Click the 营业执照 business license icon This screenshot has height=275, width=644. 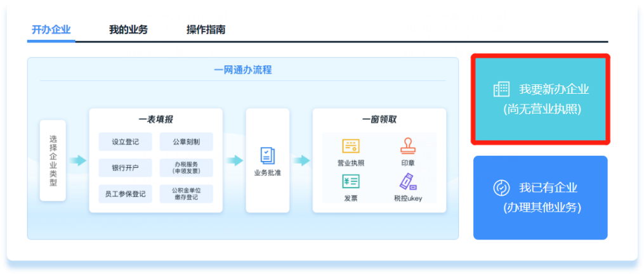click(351, 146)
